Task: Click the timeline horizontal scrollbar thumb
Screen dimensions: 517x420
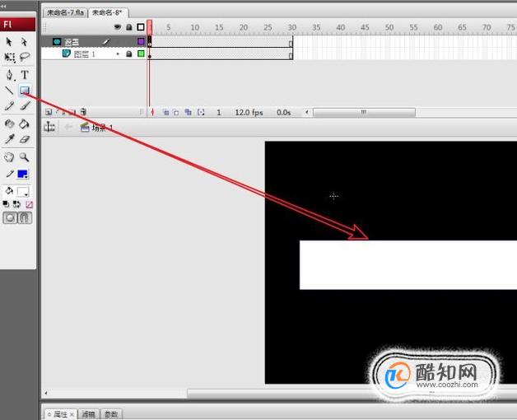Action: coord(364,113)
